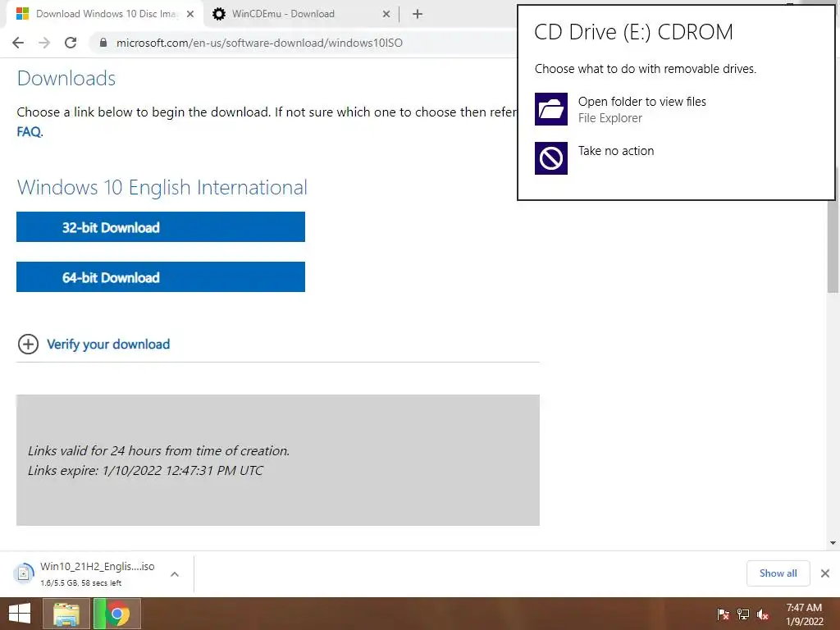Open the Windows Start menu
Viewport: 840px width, 630px height.
coord(20,614)
